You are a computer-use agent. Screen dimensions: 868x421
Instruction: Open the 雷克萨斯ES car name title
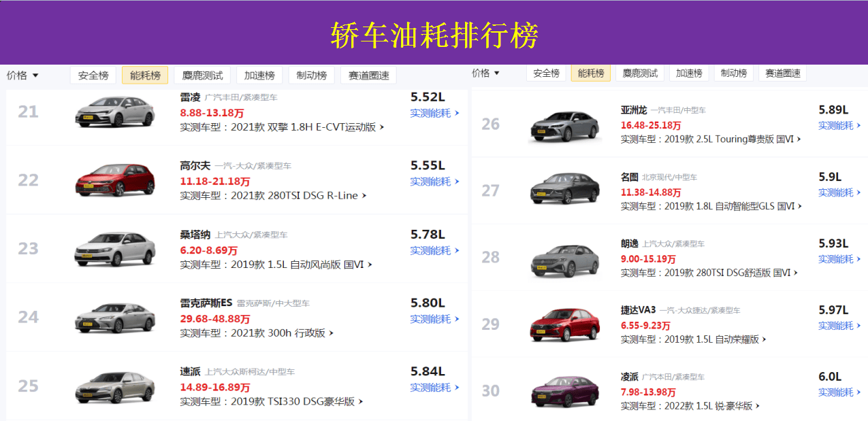(206, 303)
